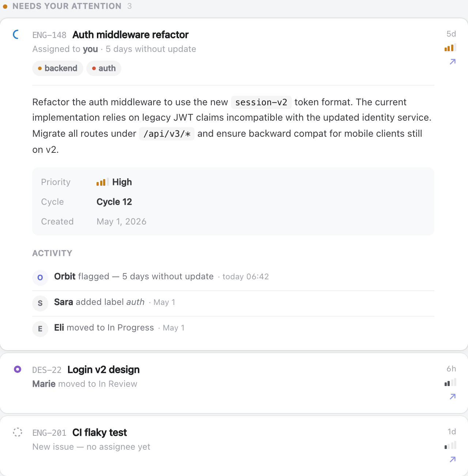The image size is (468, 476).
Task: Click the low priority bars on ENG-201
Action: coord(450,446)
